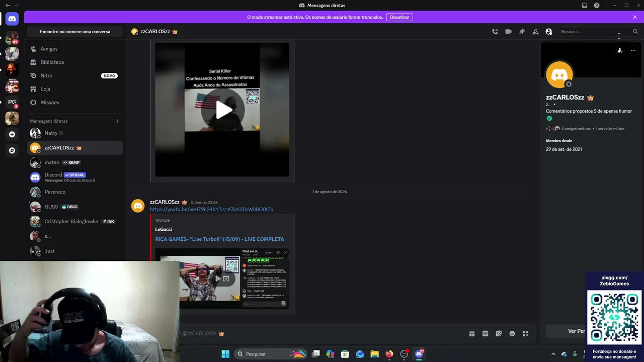Open the emoji picker
The width and height of the screenshot is (644, 362).
click(512, 333)
